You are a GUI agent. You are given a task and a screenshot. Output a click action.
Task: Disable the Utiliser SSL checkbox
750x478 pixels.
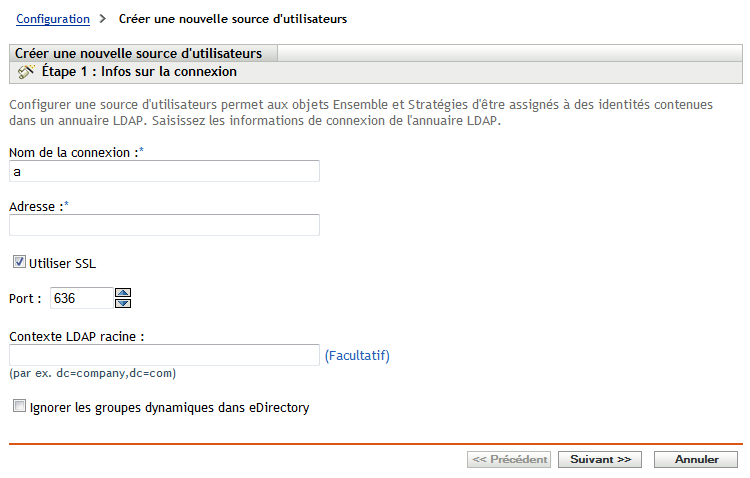[x=19, y=263]
